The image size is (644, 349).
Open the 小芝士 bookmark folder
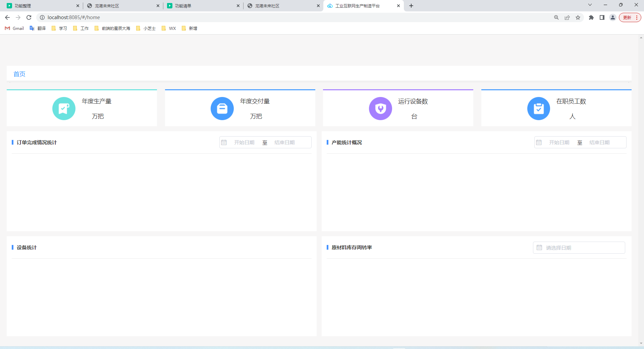[x=146, y=29]
